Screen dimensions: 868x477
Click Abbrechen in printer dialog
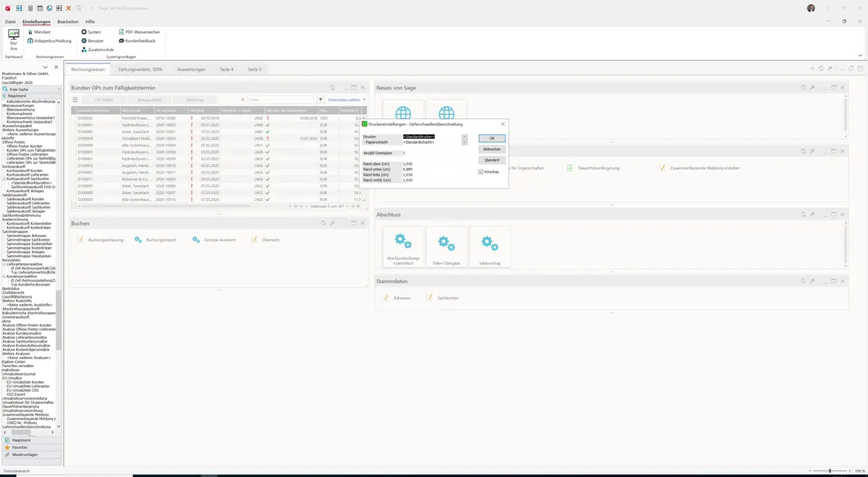tap(492, 149)
